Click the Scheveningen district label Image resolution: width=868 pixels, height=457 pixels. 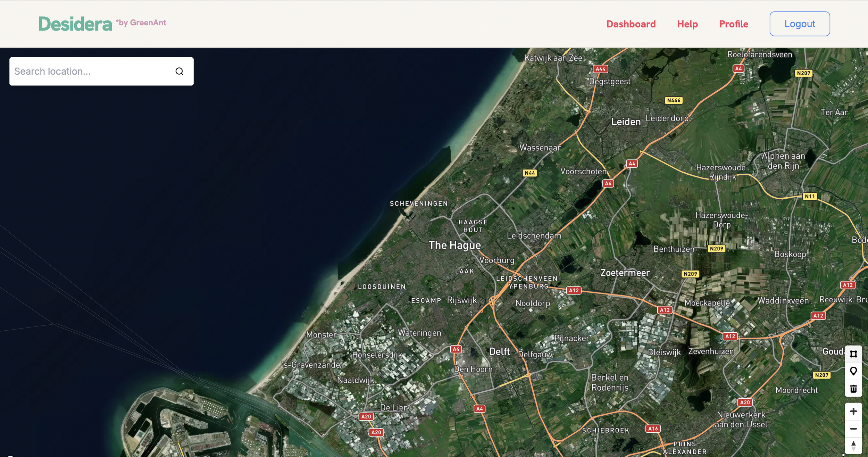419,203
